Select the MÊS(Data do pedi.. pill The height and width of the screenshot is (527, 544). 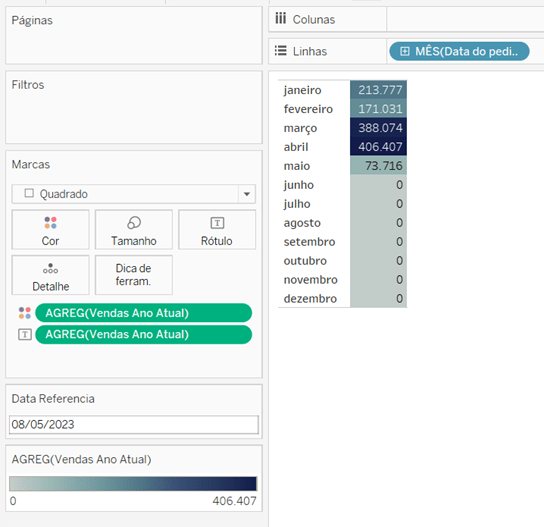(x=459, y=51)
